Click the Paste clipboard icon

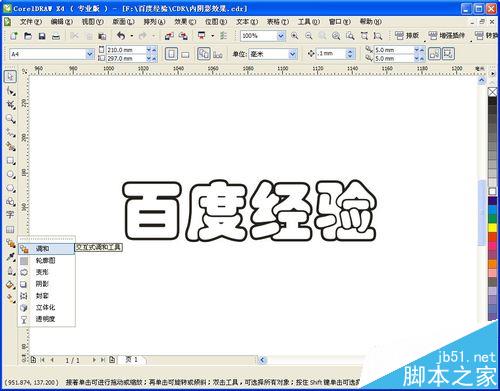click(x=103, y=36)
